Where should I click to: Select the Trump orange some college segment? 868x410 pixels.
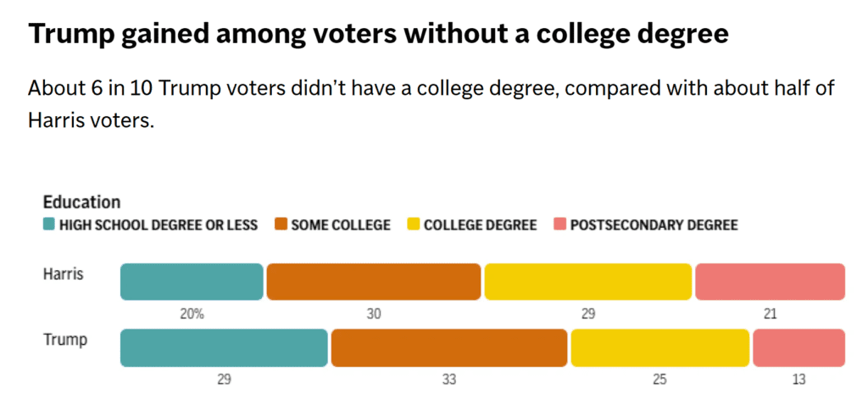click(x=449, y=347)
